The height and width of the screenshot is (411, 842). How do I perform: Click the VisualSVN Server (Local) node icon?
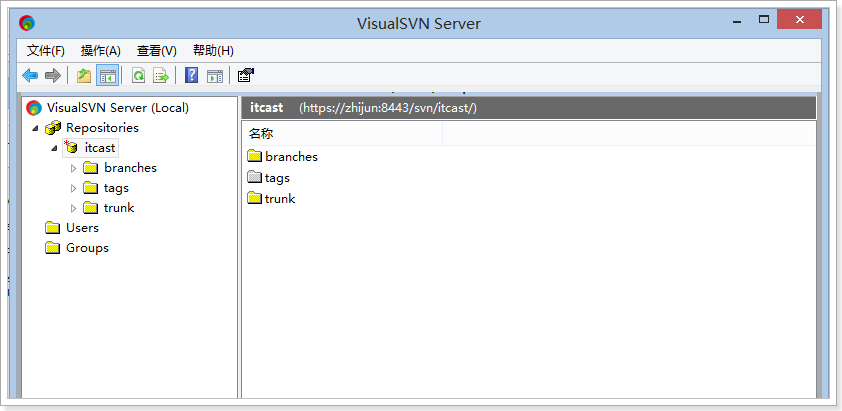point(34,108)
